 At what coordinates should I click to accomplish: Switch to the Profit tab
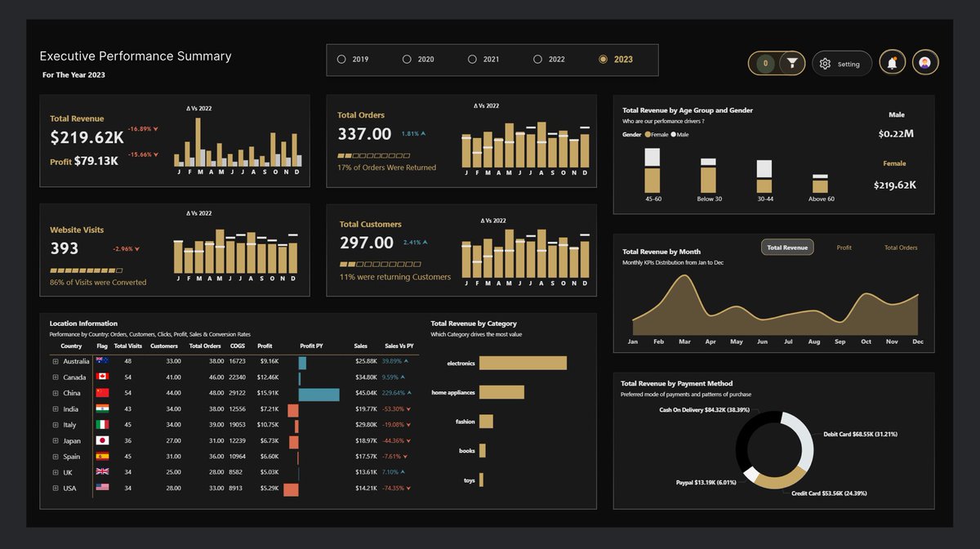(844, 248)
